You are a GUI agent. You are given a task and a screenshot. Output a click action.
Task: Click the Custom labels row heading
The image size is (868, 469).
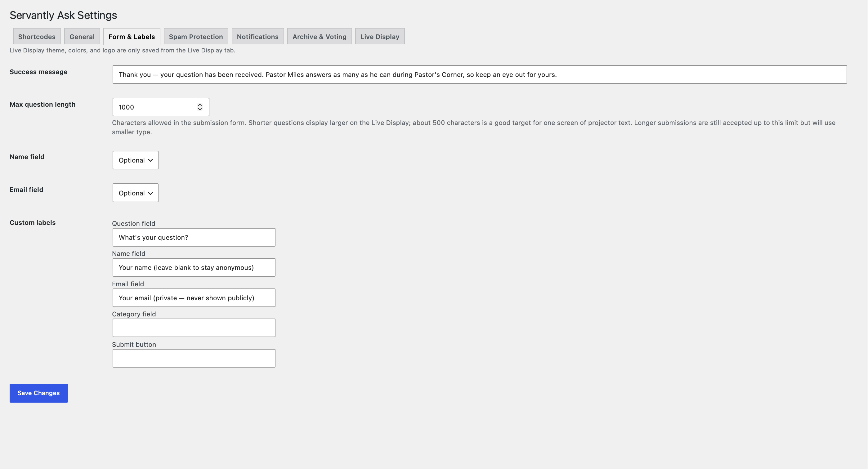point(33,222)
